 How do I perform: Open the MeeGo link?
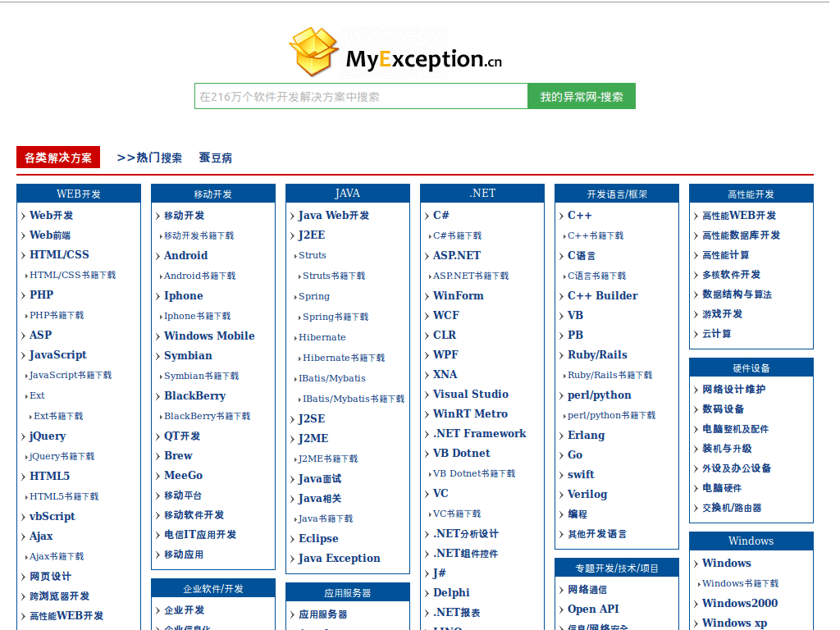[183, 476]
